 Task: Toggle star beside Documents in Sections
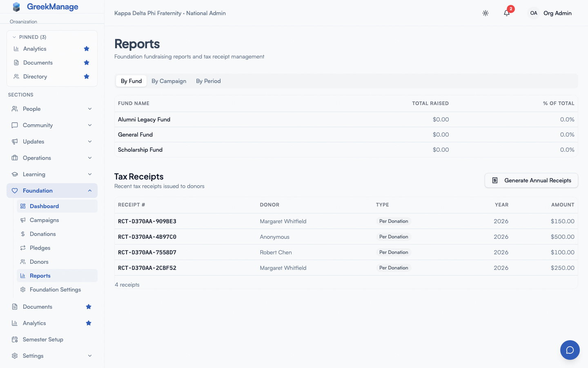pos(89,307)
